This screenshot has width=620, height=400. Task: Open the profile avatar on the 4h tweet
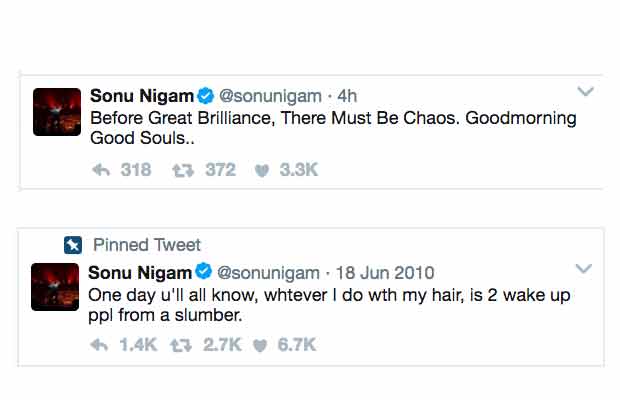point(57,112)
